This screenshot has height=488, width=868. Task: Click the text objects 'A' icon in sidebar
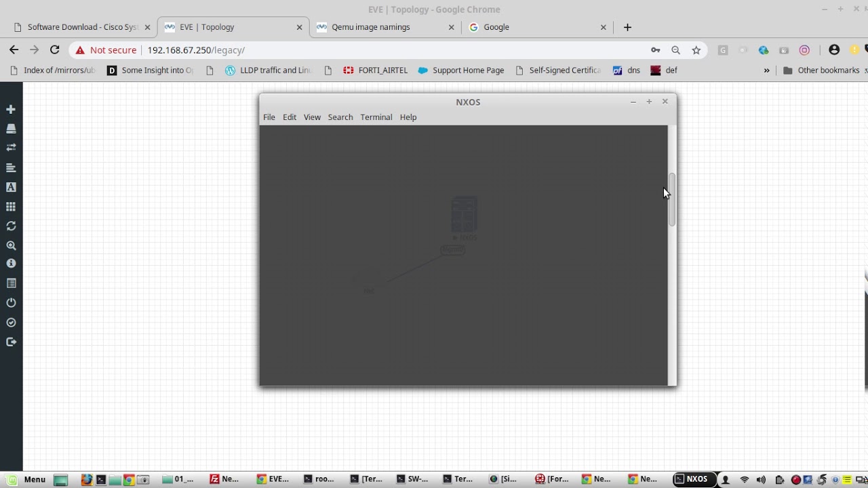click(x=11, y=187)
